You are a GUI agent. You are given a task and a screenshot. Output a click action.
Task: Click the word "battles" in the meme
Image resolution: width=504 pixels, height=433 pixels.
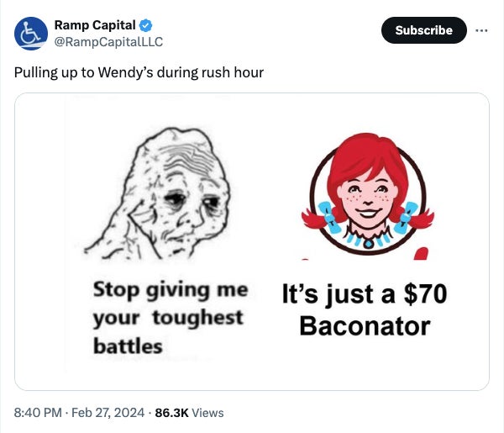pyautogui.click(x=128, y=346)
